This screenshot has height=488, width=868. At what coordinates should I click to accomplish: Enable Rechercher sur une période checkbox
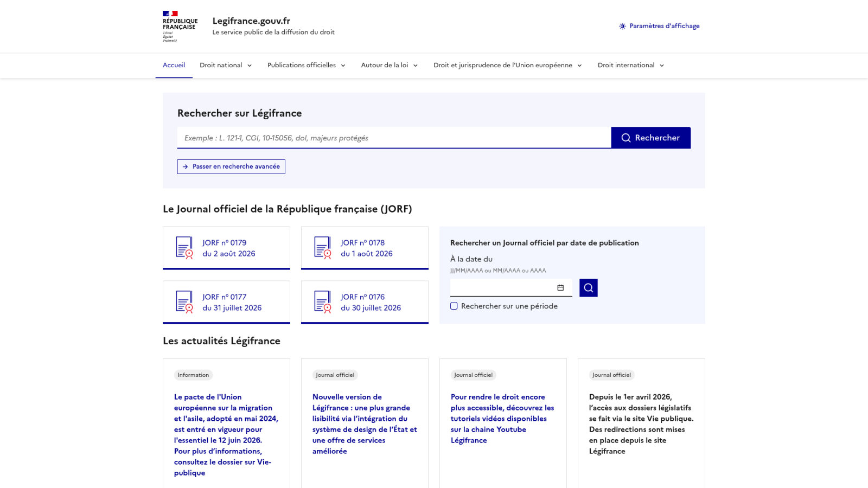(454, 306)
